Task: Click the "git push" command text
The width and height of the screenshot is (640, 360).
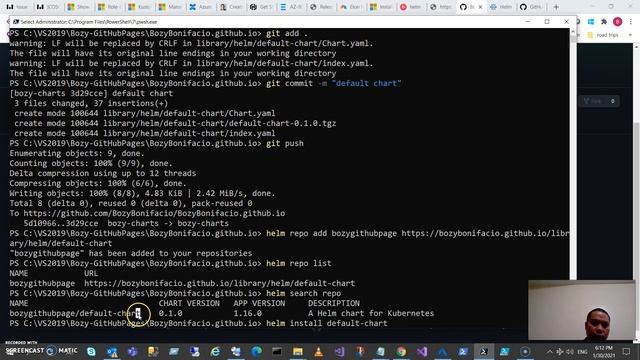Action: (x=285, y=143)
